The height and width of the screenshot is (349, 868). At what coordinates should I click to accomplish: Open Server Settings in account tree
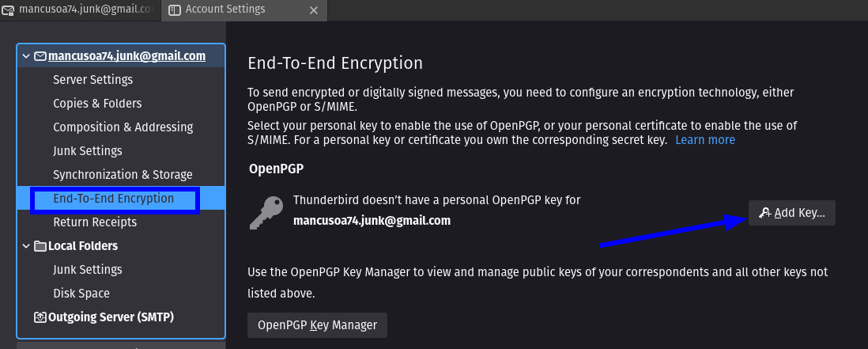click(93, 80)
